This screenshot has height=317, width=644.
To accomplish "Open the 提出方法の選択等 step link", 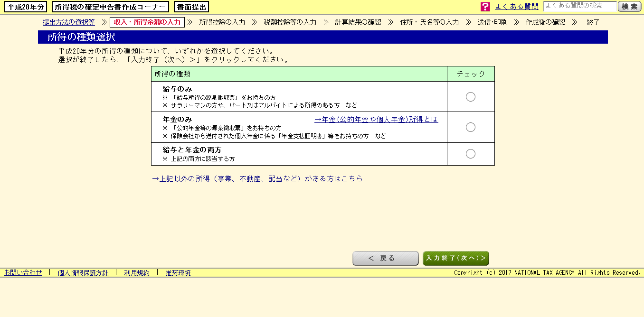I will click(68, 22).
